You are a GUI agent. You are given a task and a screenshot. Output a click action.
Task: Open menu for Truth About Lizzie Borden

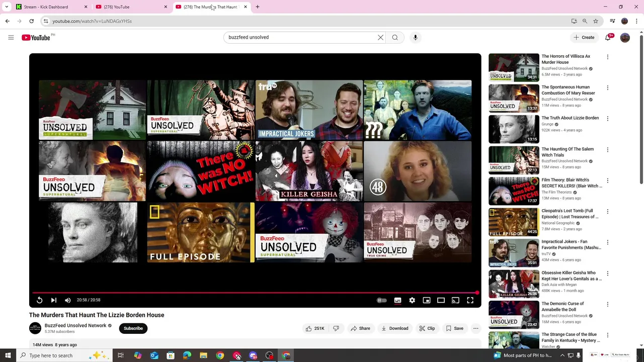coord(608,119)
